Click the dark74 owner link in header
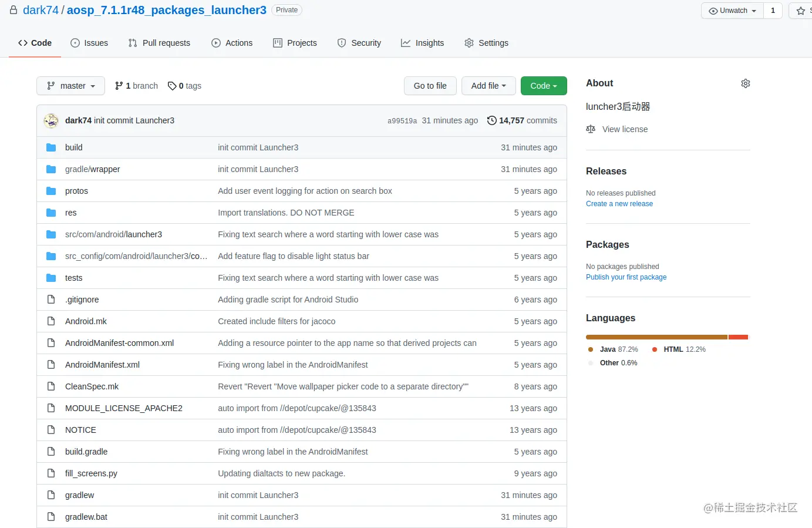 pos(41,10)
